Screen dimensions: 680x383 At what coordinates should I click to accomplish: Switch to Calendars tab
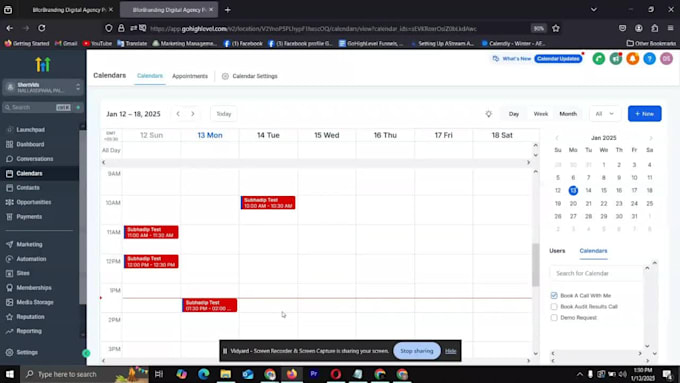150,76
